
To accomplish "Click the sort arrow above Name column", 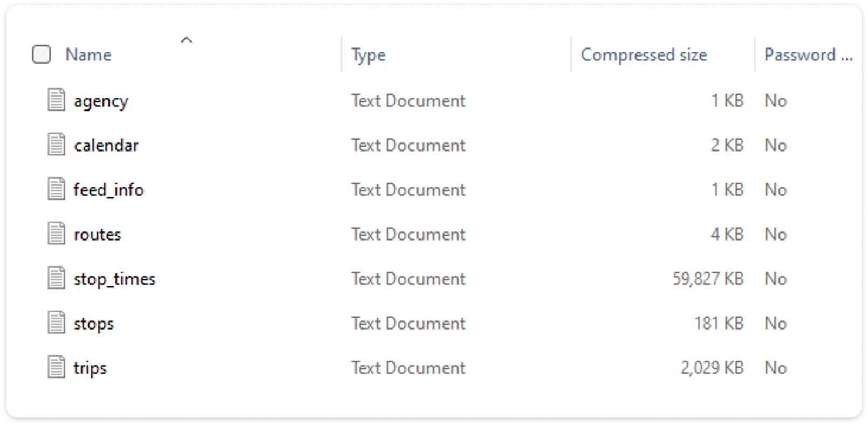I will coord(186,40).
